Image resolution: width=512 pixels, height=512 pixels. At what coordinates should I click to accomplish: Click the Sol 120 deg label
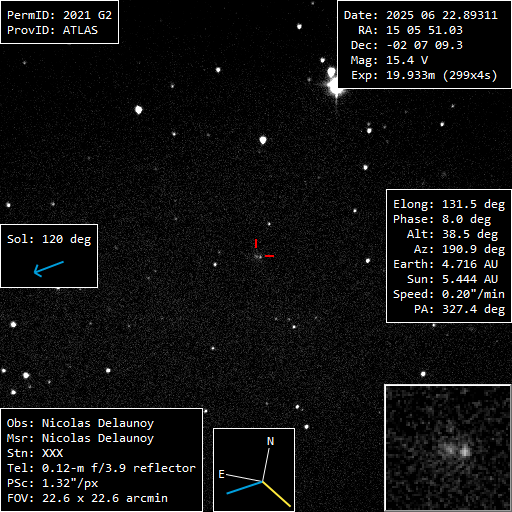(x=49, y=239)
